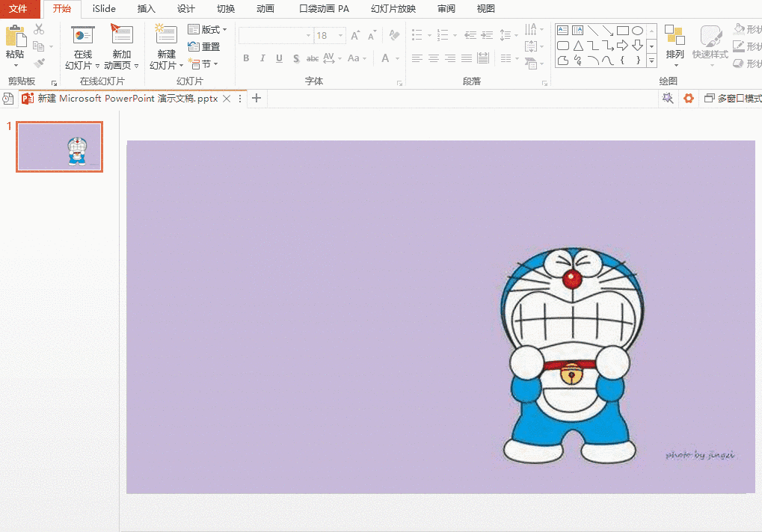Screen dimensions: 762x532
Task: Toggle strikethrough formatting
Action: point(312,58)
